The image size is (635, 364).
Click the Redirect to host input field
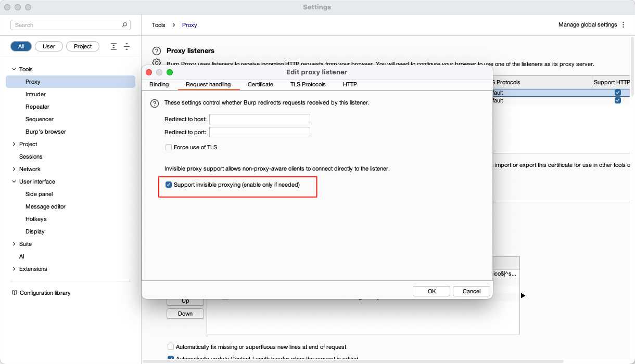(x=259, y=119)
